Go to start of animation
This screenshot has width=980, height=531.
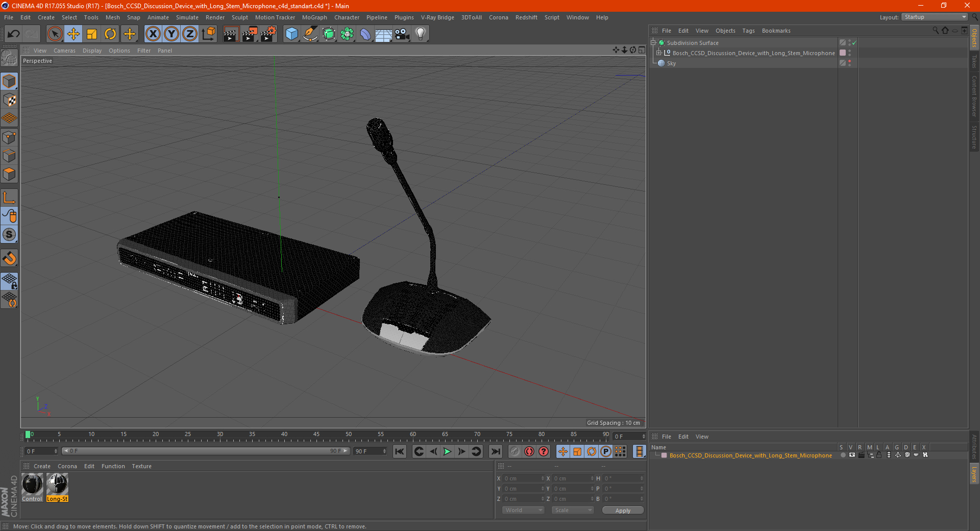(400, 451)
